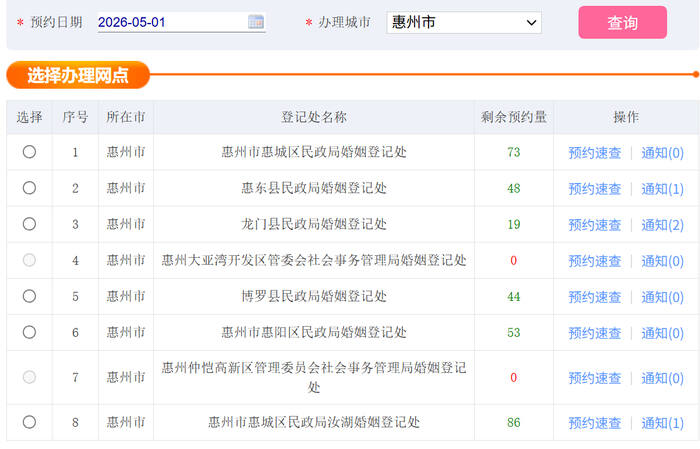Open 通知(2) link for 龙门县 row

[x=662, y=225]
